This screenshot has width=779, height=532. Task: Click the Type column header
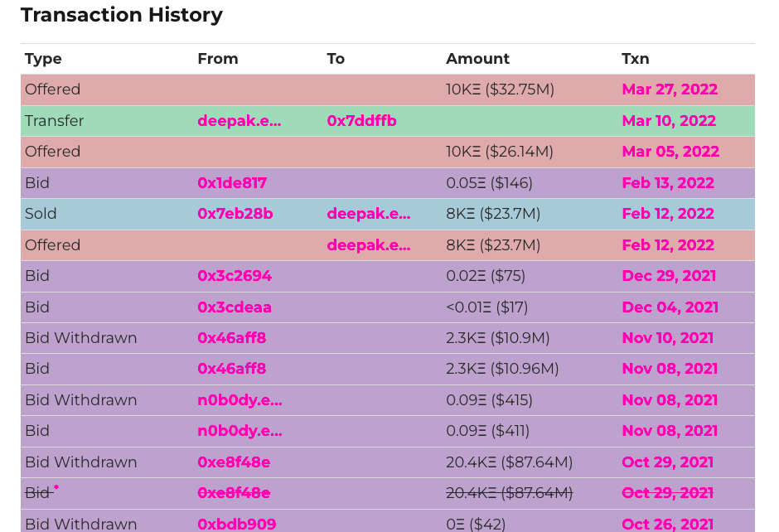(43, 59)
